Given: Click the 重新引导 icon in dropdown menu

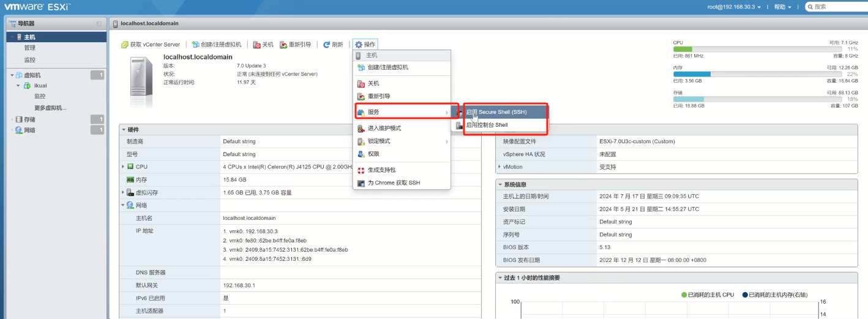Looking at the screenshot, I should [x=361, y=96].
